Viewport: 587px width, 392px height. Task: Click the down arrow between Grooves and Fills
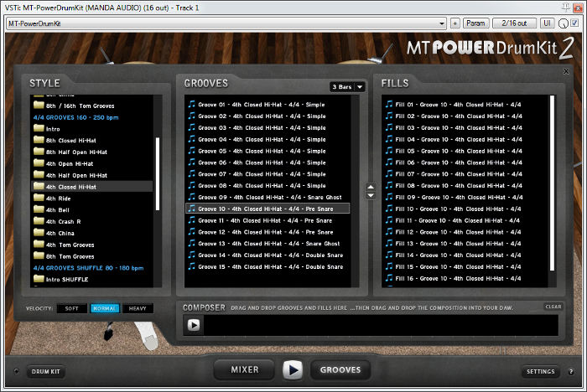point(371,195)
